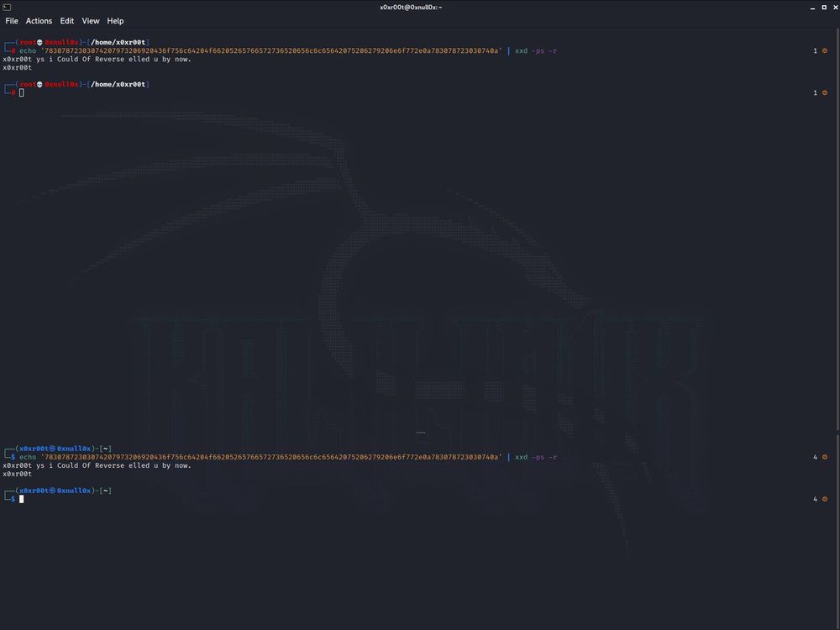Click gear icon beside bottom pane echo command
840x630 pixels.
click(x=825, y=458)
